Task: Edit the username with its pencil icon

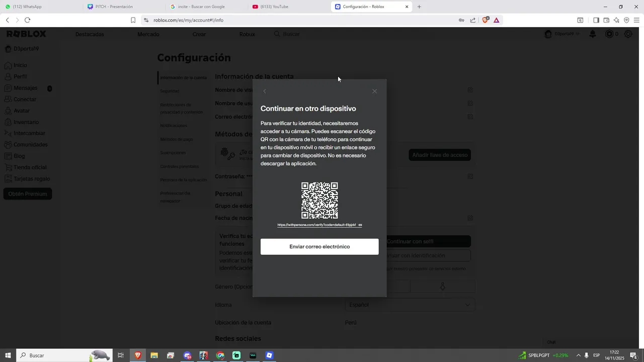Action: click(x=470, y=104)
